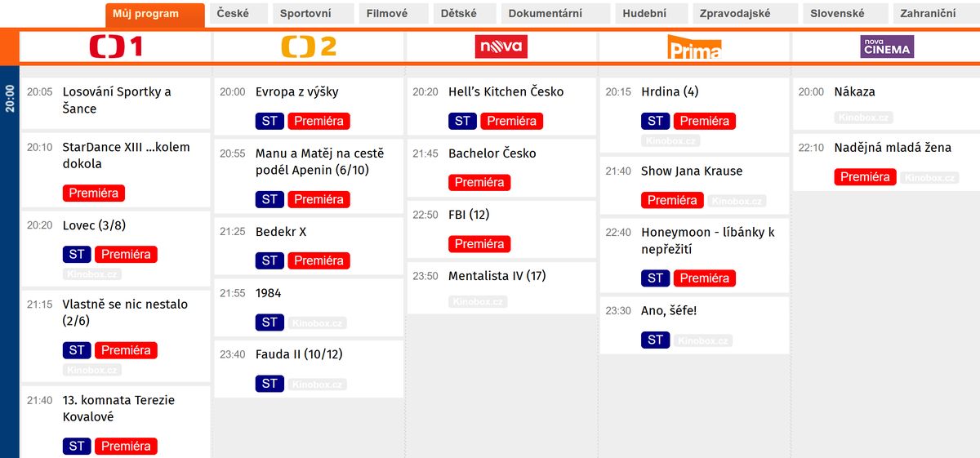Image resolution: width=980 pixels, height=458 pixels.
Task: Click the ST badge under Lovec (3/8)
Action: click(77, 255)
